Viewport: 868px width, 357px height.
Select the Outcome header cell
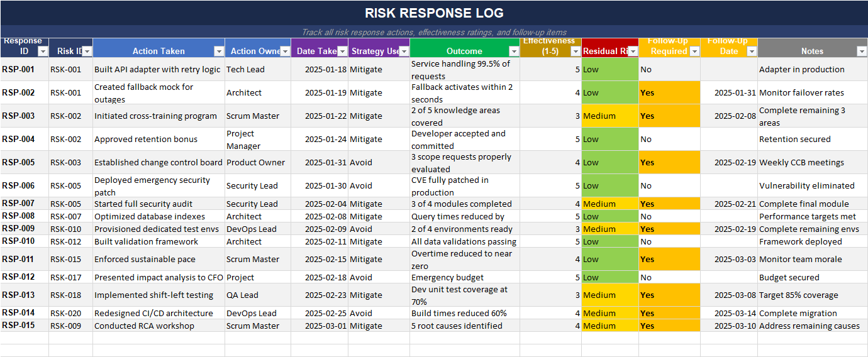464,48
